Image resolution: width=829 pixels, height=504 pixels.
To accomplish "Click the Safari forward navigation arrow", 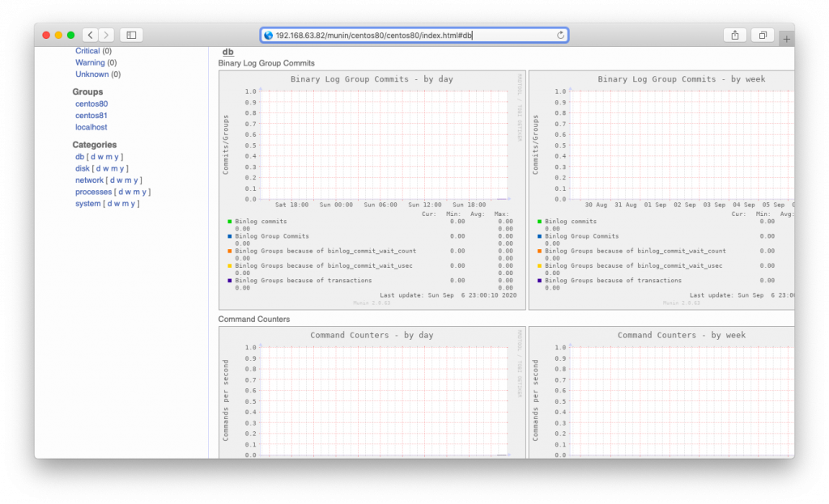I will 106,35.
